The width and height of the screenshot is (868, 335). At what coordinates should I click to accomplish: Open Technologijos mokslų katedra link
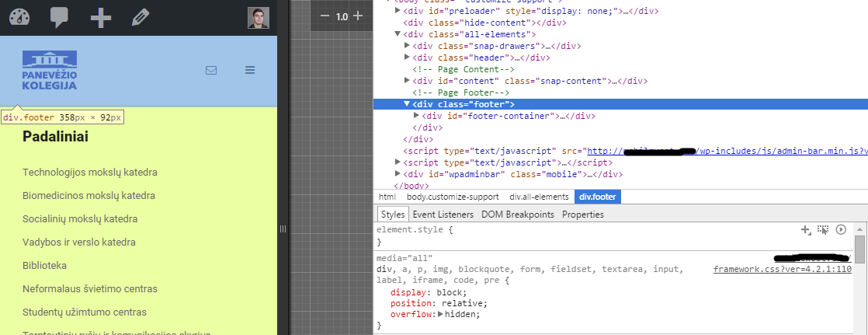90,173
